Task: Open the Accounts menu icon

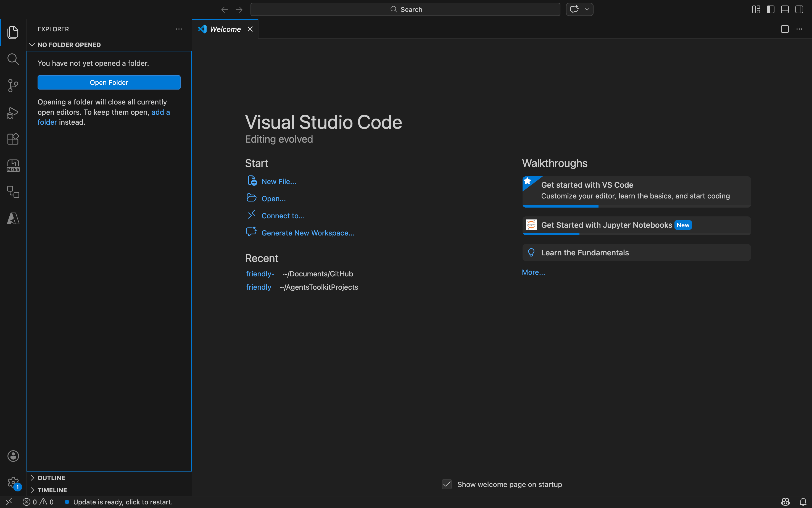Action: (x=13, y=456)
